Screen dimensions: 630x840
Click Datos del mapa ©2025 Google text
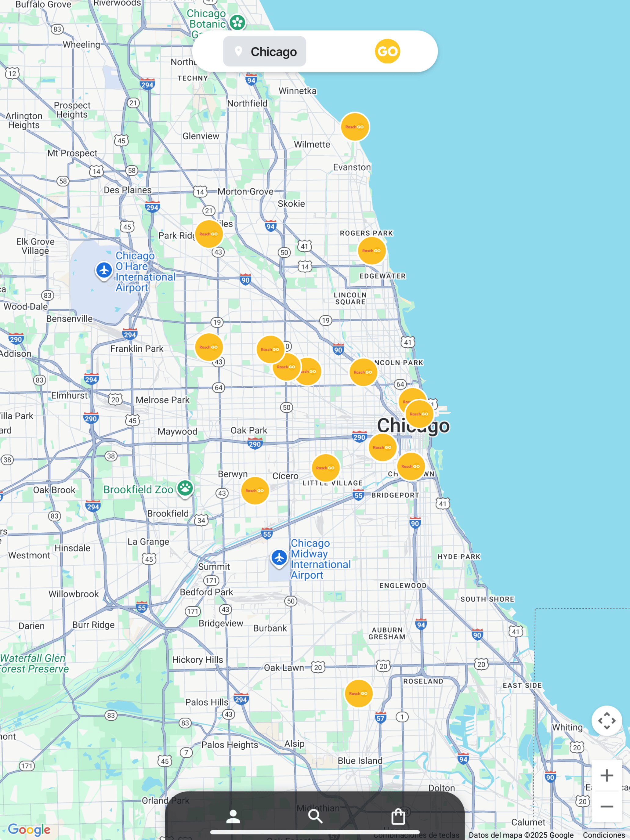(521, 835)
